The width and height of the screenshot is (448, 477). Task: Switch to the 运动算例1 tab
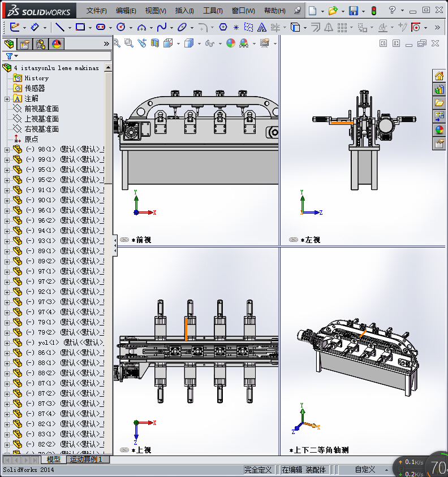pyautogui.click(x=86, y=459)
